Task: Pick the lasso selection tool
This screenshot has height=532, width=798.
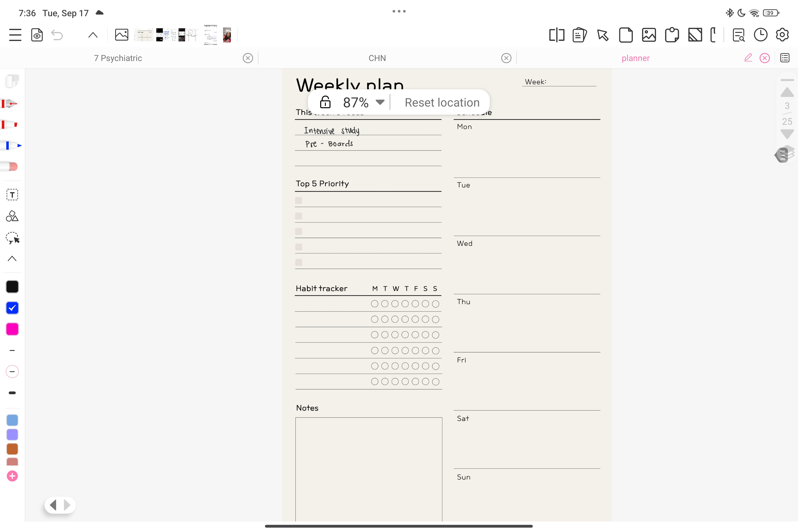Action: coord(13,238)
